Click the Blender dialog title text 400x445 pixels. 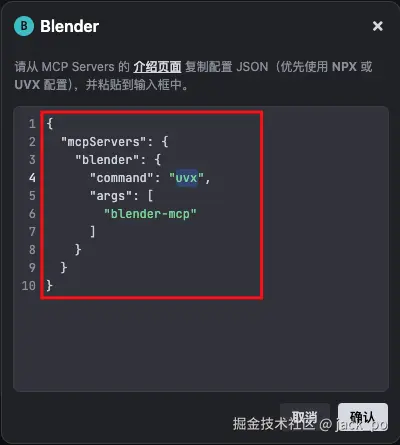pos(69,26)
